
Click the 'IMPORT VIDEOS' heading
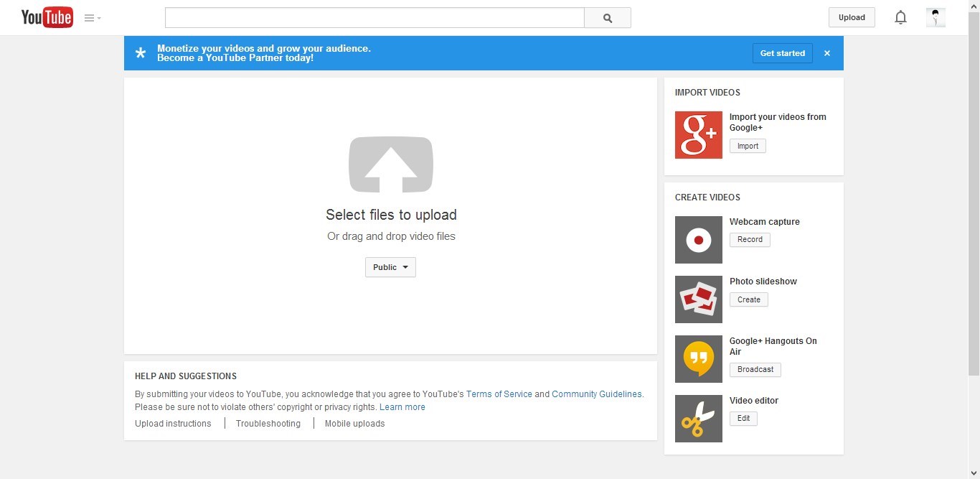pyautogui.click(x=707, y=93)
